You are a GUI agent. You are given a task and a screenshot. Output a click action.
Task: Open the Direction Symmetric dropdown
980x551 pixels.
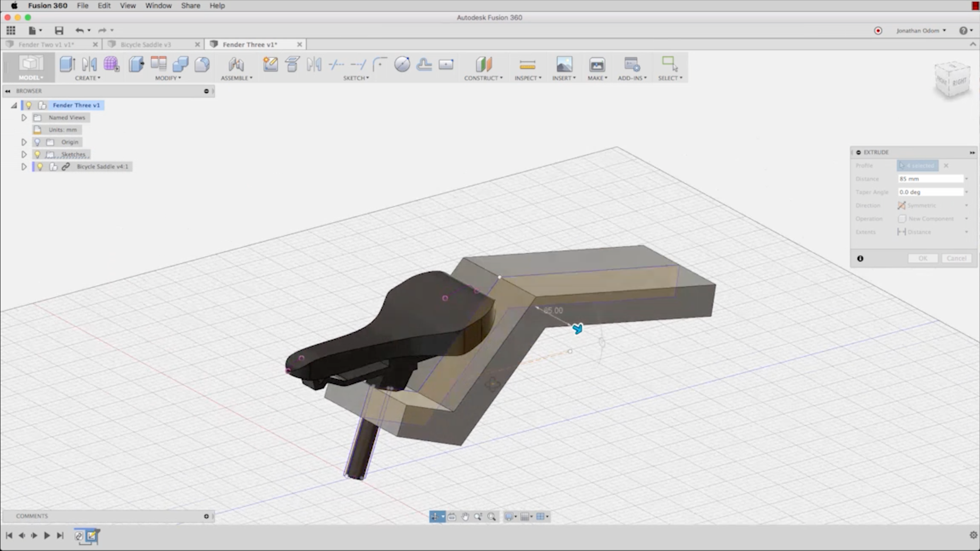pyautogui.click(x=932, y=205)
